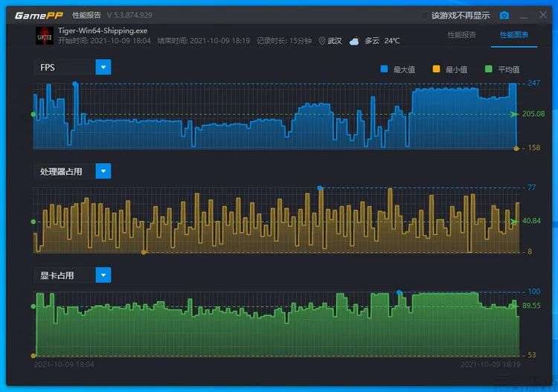This screenshot has width=558, height=392.
Task: Expand the 显卡占用 dropdown arrow
Action: click(103, 275)
